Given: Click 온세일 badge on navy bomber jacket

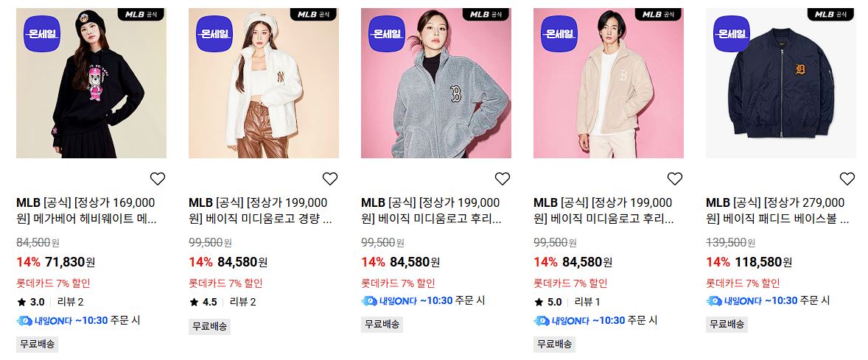Looking at the screenshot, I should pyautogui.click(x=732, y=34).
